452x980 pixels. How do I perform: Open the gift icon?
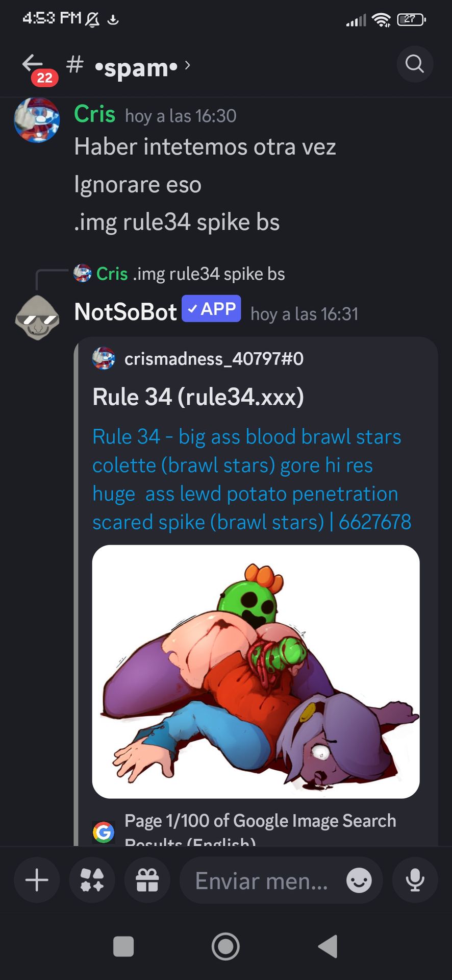click(147, 880)
